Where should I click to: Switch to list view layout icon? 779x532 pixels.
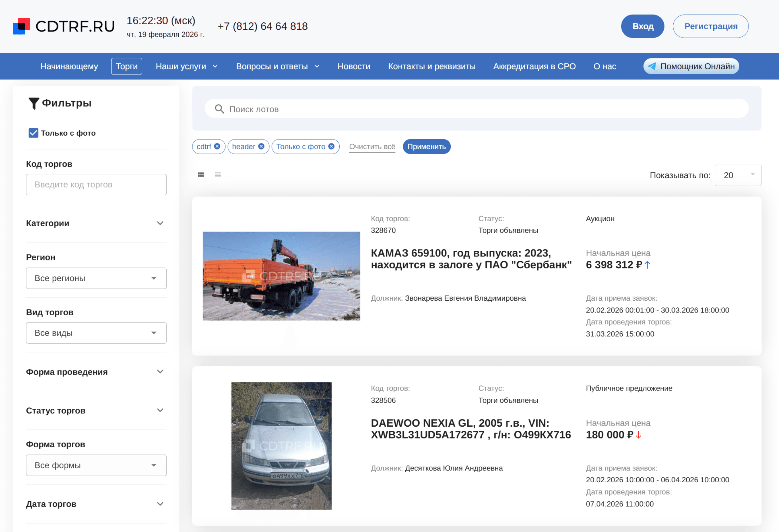pyautogui.click(x=218, y=175)
